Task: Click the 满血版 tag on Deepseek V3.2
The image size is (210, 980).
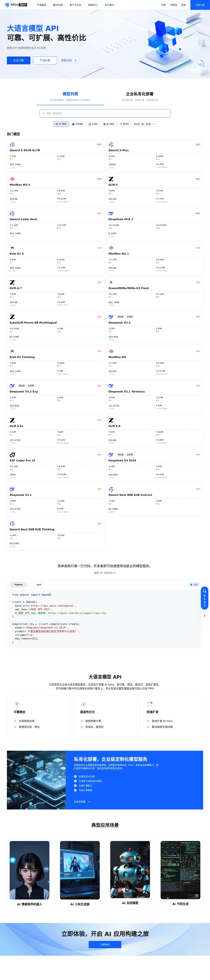Action: tap(120, 317)
